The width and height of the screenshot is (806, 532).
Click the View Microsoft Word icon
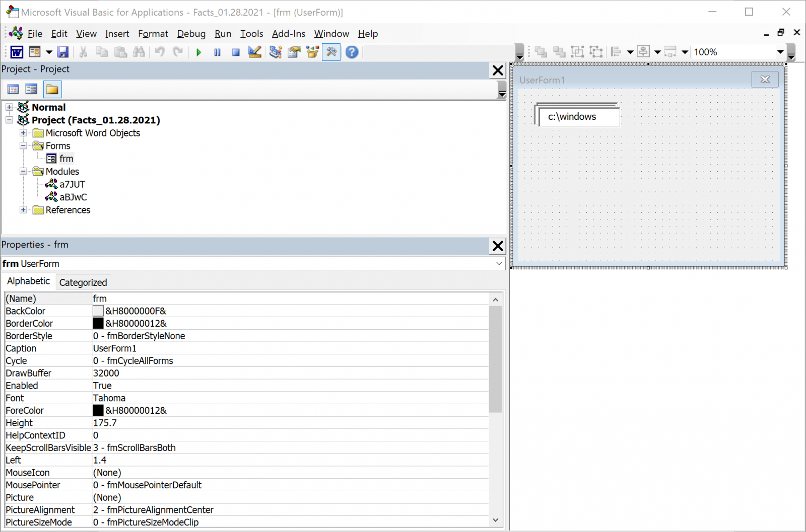(x=17, y=52)
